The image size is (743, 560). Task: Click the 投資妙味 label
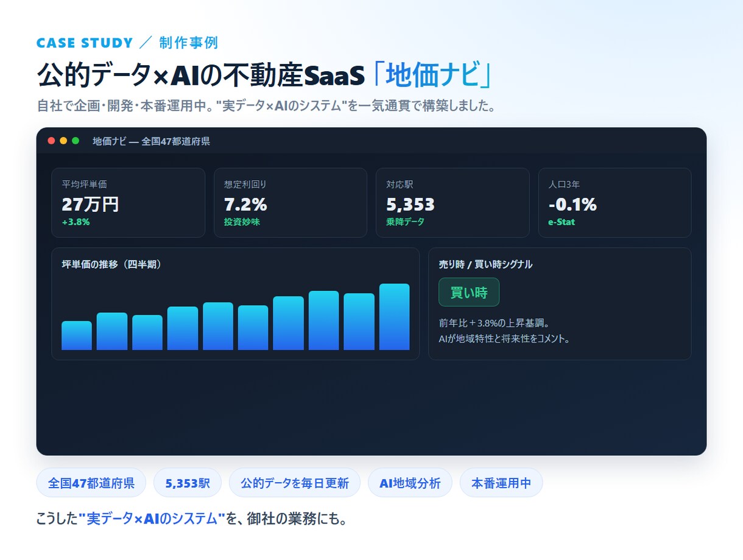242,222
